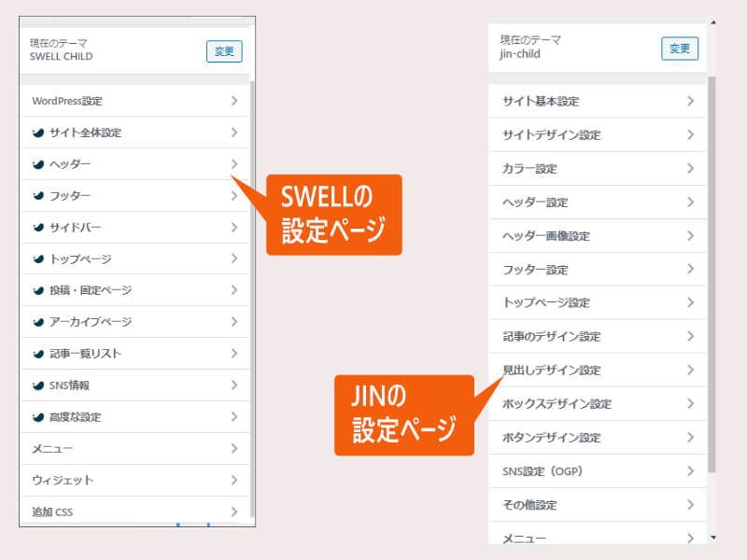This screenshot has height=560, width=747.
Task: Open メニュー in JIN panel
Action: coord(598,534)
